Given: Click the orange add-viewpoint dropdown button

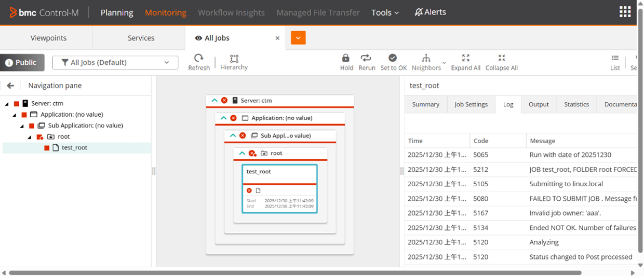Looking at the screenshot, I should click(298, 38).
